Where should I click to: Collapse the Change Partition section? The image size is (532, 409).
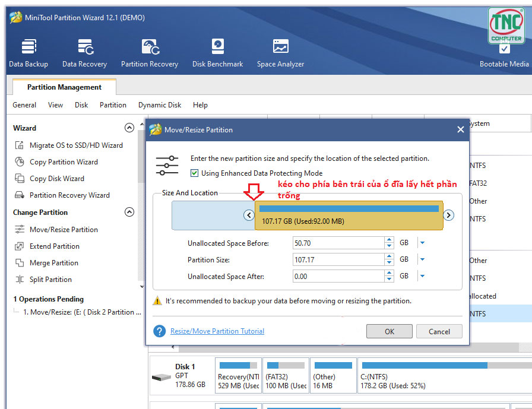129,212
